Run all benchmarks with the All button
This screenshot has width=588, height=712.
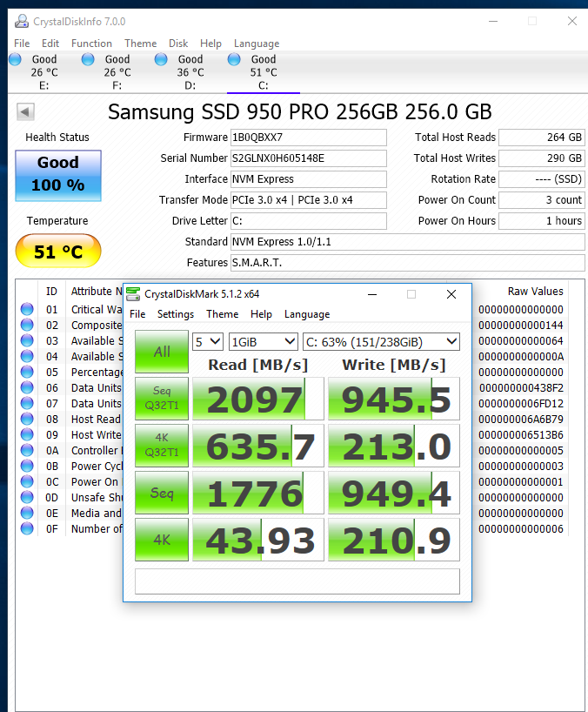click(x=162, y=352)
